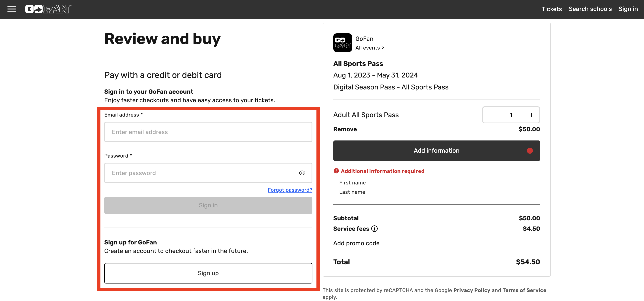Click the GoFan app icon in order summary
644x301 pixels.
(x=342, y=42)
